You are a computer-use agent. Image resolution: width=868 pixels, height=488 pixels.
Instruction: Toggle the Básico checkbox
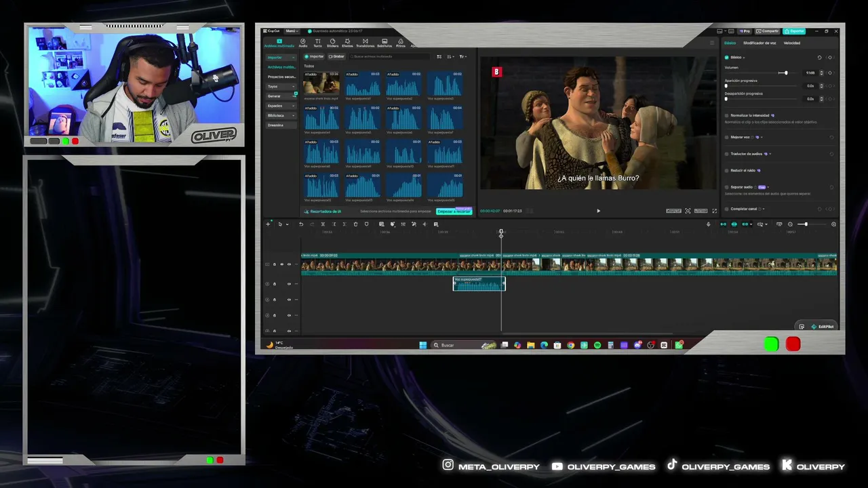pyautogui.click(x=727, y=58)
